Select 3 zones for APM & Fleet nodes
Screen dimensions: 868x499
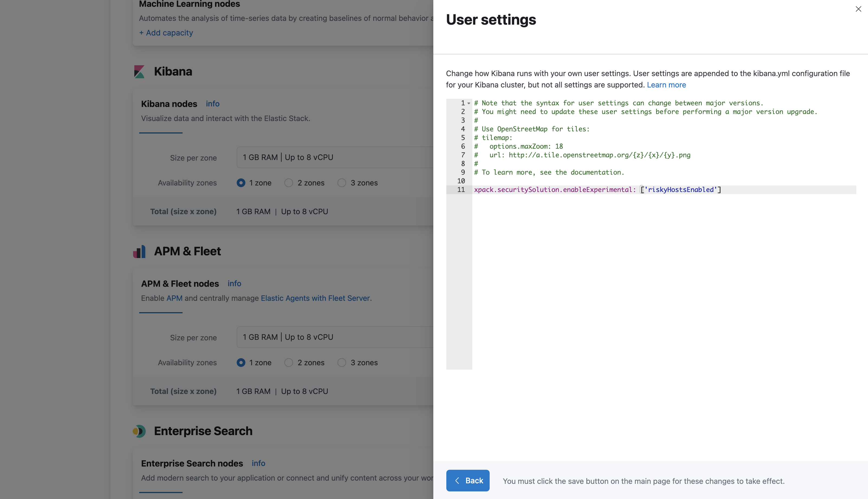[x=342, y=363]
